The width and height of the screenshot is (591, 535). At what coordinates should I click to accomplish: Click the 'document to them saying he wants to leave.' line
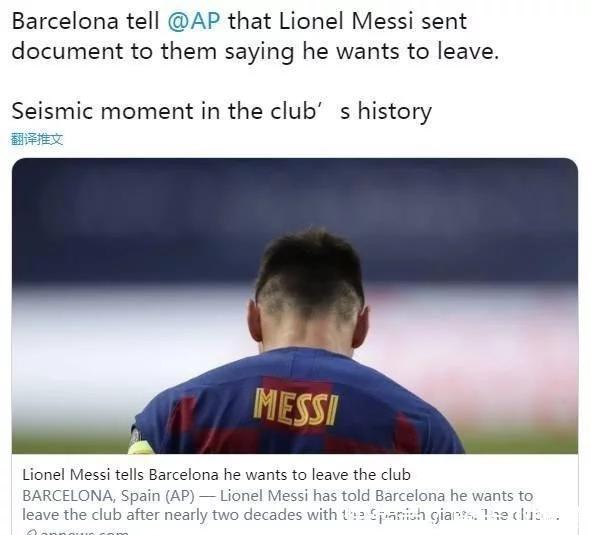point(255,51)
